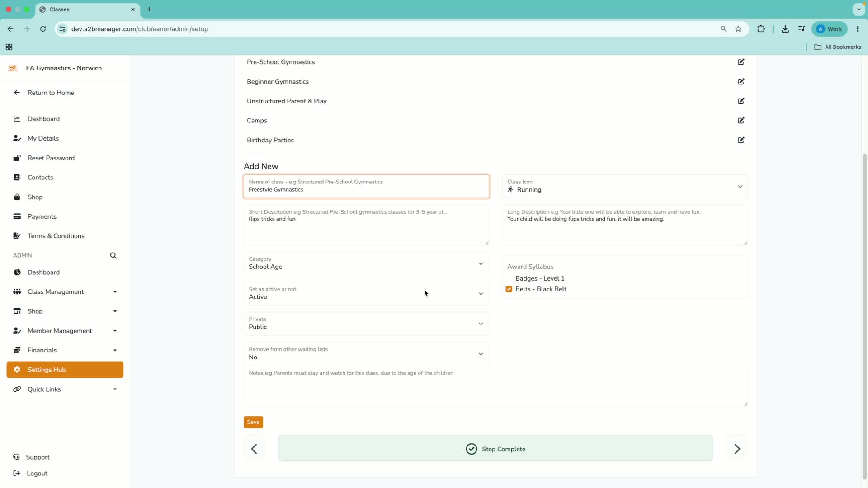
Task: Open the Category School Age dropdown
Action: point(366,263)
